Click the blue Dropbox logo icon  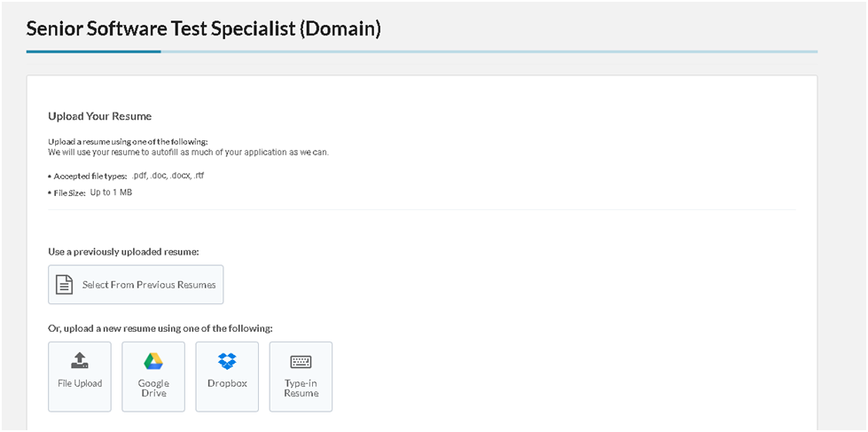(227, 361)
